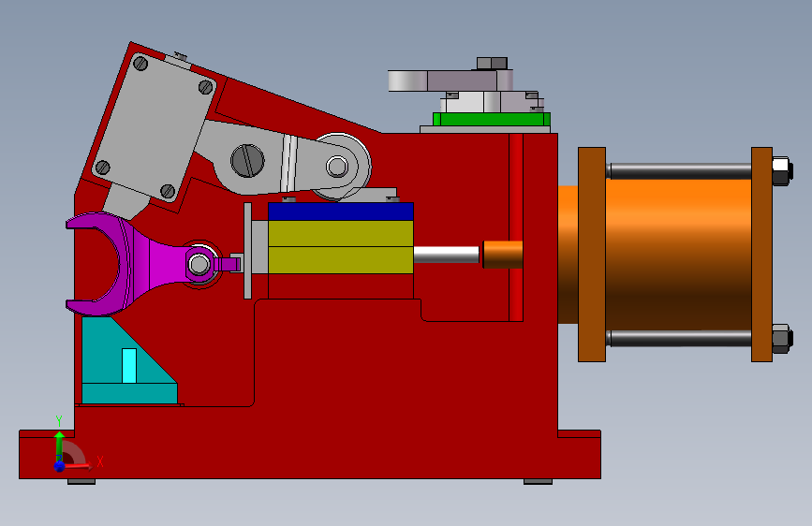
Task: Click the gray limit switch housing
Action: click(155, 126)
